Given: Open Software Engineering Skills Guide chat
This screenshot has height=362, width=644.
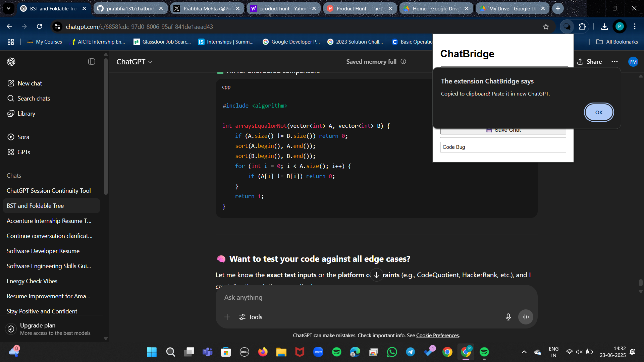Looking at the screenshot, I should click(51, 266).
